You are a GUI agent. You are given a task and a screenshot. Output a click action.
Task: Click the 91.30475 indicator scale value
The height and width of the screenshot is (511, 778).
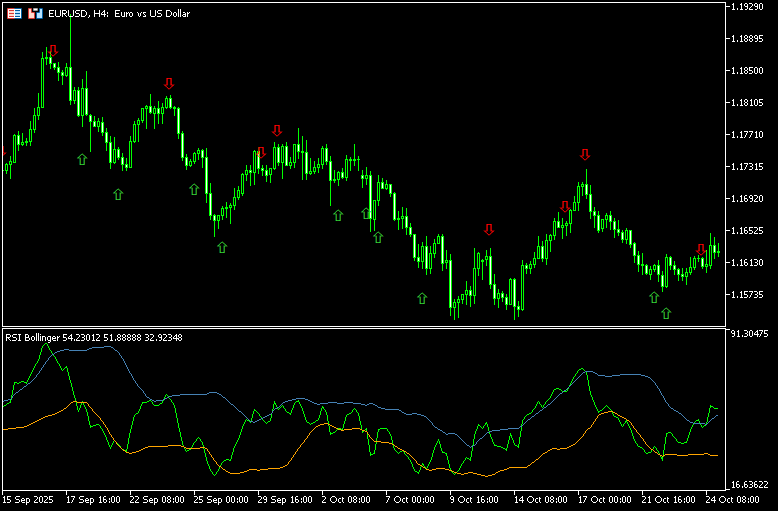(750, 334)
